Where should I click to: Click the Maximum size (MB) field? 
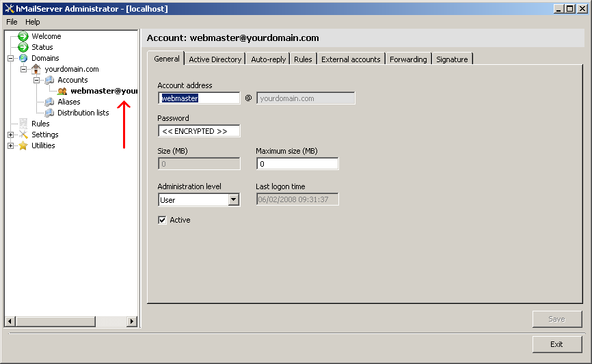click(x=297, y=164)
